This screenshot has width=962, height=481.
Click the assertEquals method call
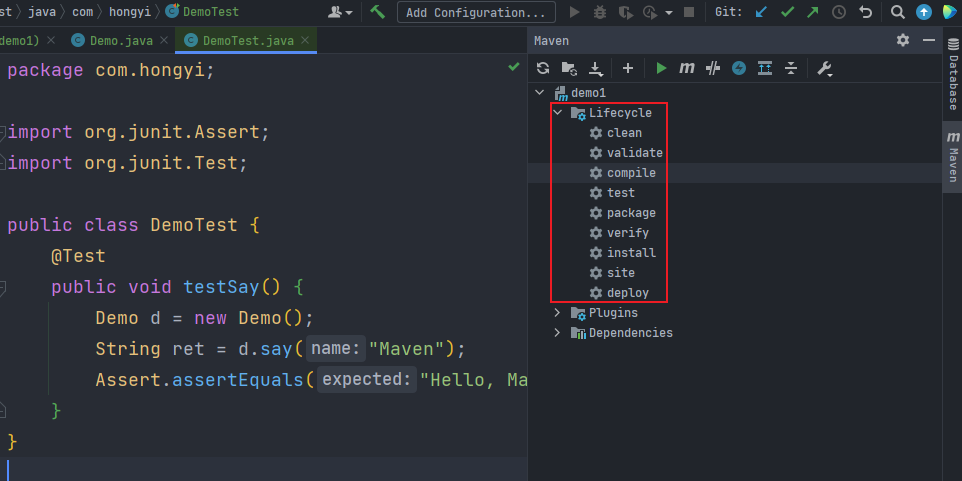pyautogui.click(x=238, y=380)
